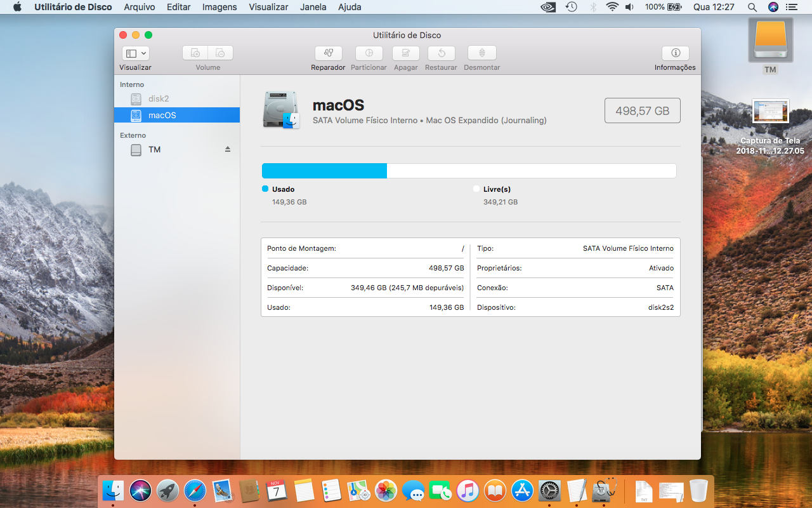Click the Bluetooth status icon
The width and height of the screenshot is (812, 508).
[594, 7]
